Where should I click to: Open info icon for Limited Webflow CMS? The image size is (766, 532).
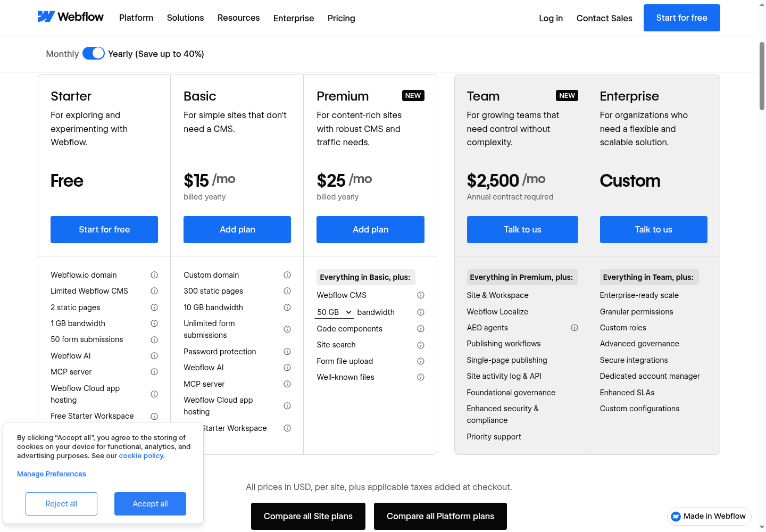(154, 291)
